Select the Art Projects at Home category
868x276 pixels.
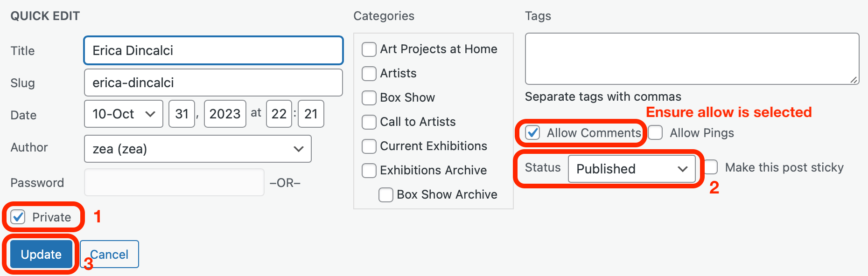[x=369, y=49]
